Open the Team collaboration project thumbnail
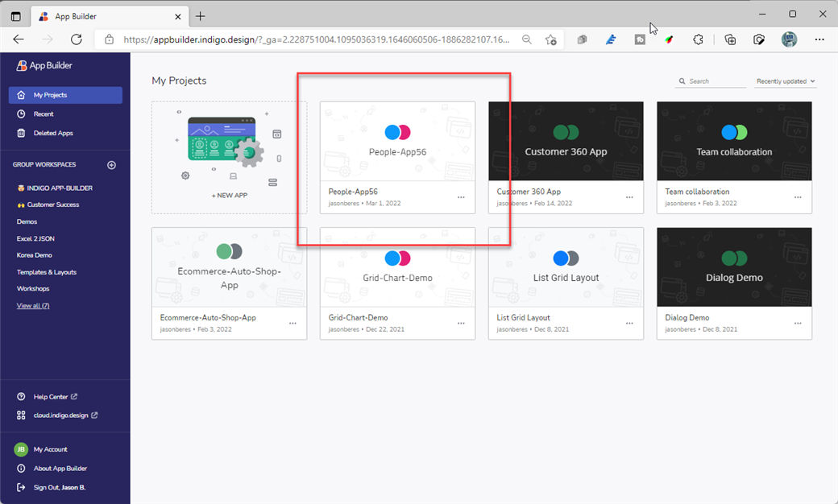This screenshot has width=838, height=504. (x=734, y=141)
